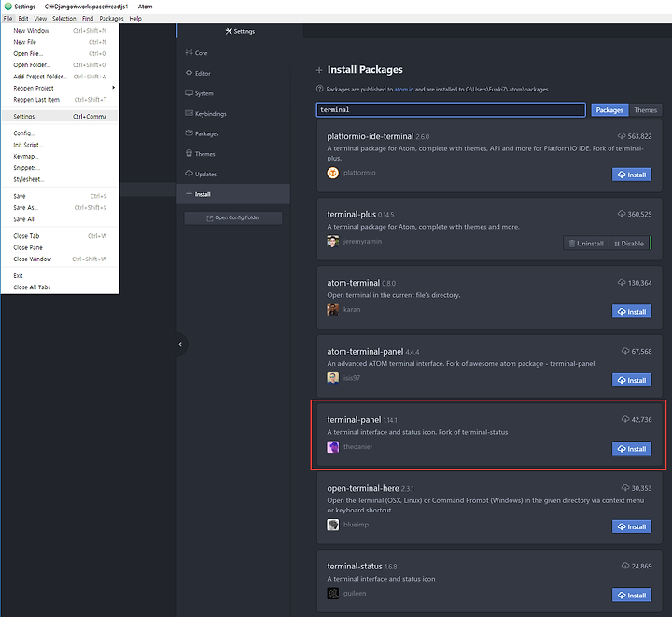672x617 pixels.
Task: Install open-terminal-here package
Action: (x=632, y=526)
